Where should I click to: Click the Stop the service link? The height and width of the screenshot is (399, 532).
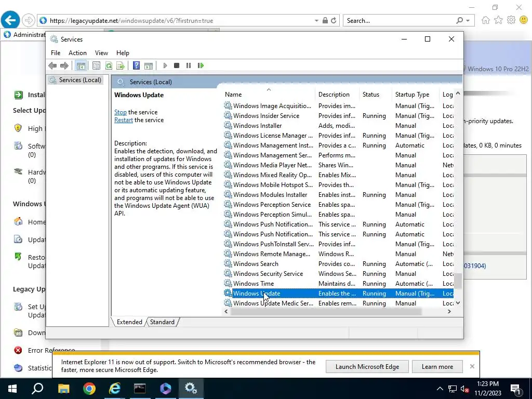[121, 112]
